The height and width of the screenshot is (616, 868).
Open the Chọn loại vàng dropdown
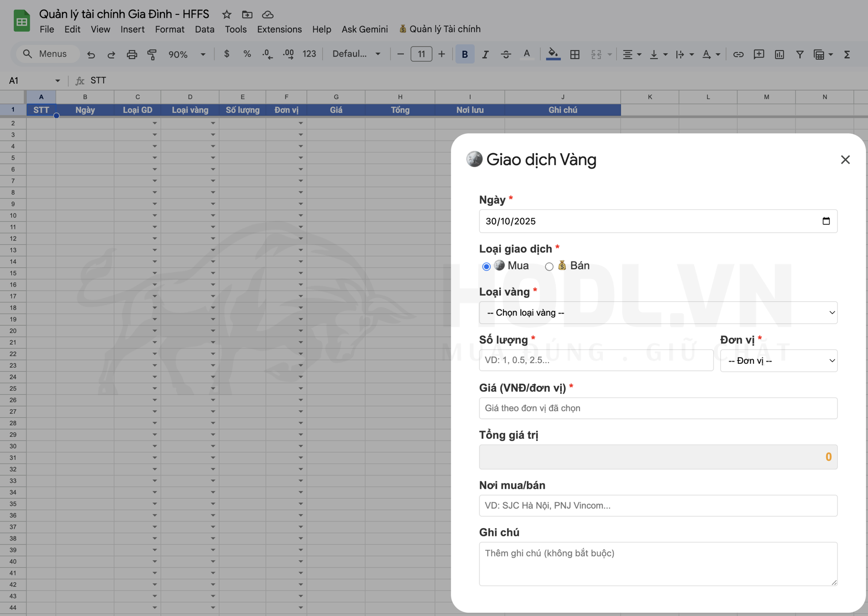click(x=658, y=313)
